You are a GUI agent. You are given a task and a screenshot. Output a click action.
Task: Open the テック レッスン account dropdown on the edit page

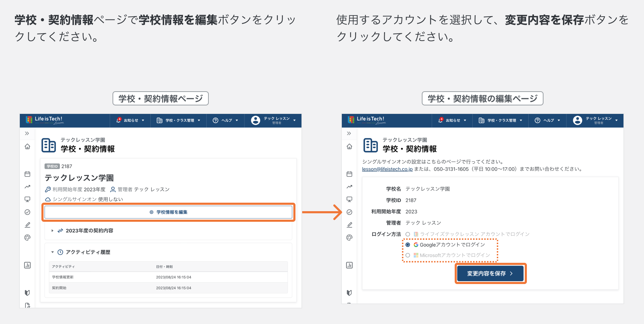[x=598, y=121]
